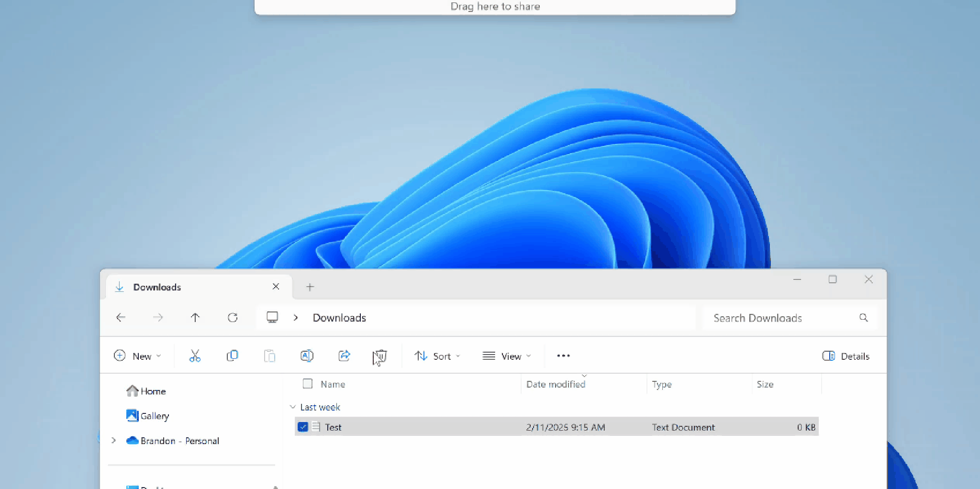Image resolution: width=980 pixels, height=489 pixels.
Task: Click the Rename icon
Action: pyautogui.click(x=307, y=356)
